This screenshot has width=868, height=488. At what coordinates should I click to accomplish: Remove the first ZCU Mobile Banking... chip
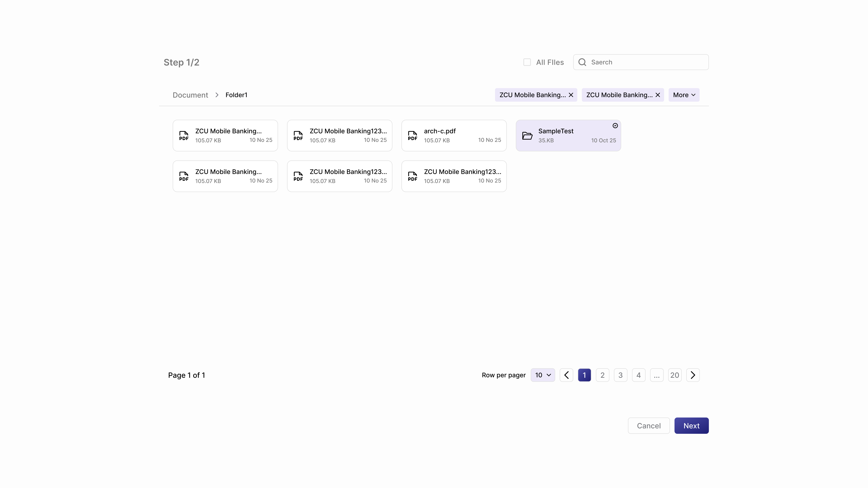click(x=571, y=95)
